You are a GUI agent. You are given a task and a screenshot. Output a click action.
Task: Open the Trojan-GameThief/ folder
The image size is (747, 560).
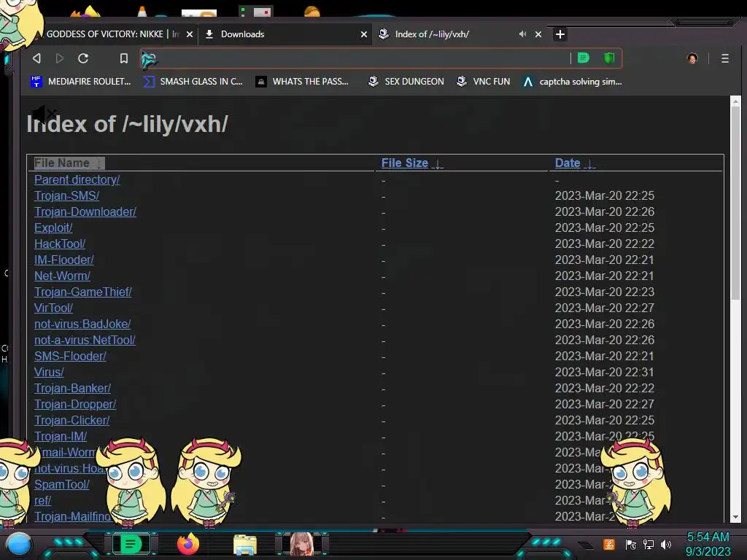[x=83, y=292]
